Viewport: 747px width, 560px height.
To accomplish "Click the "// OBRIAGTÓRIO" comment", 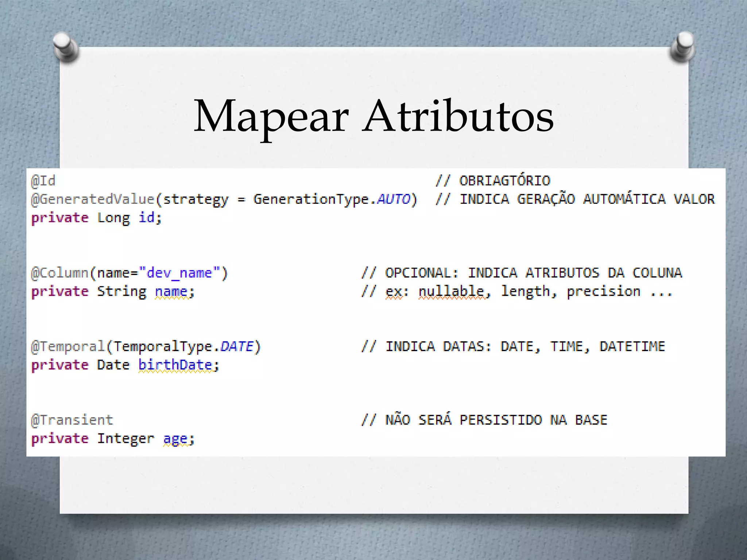I will 493,180.
